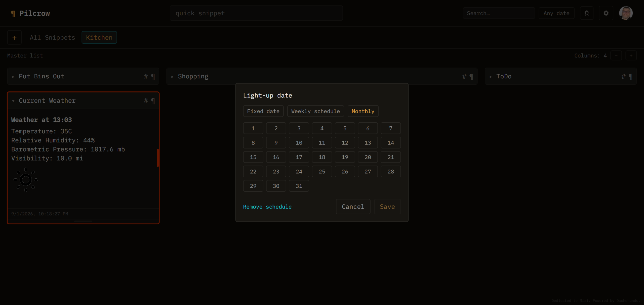Click pilcrow icon on Put Bins Out
Viewport: 644px width, 305px height.
[153, 76]
